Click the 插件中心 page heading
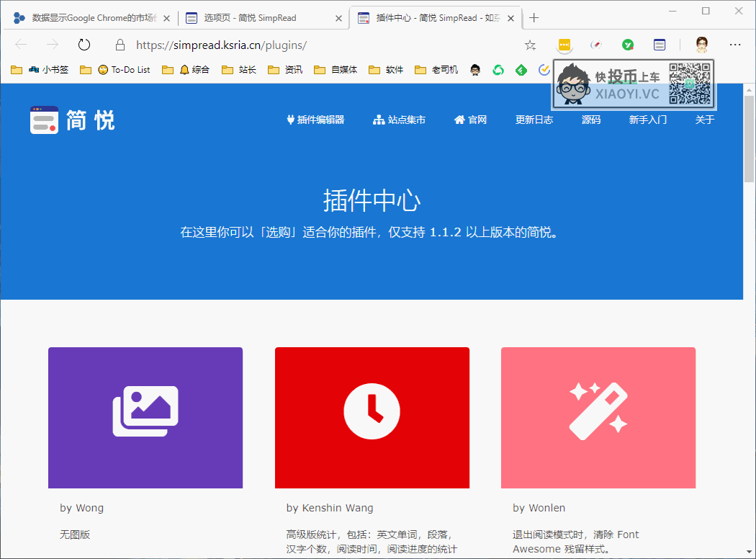 click(x=372, y=200)
